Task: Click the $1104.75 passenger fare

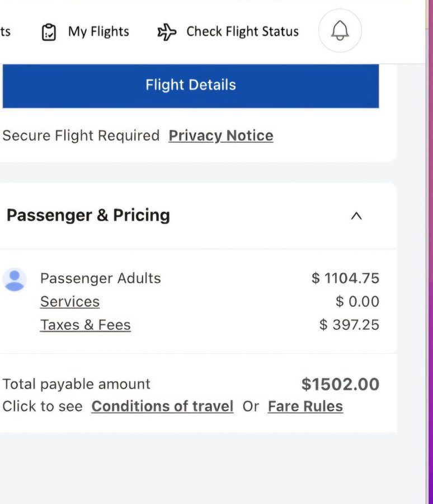Action: coord(345,278)
